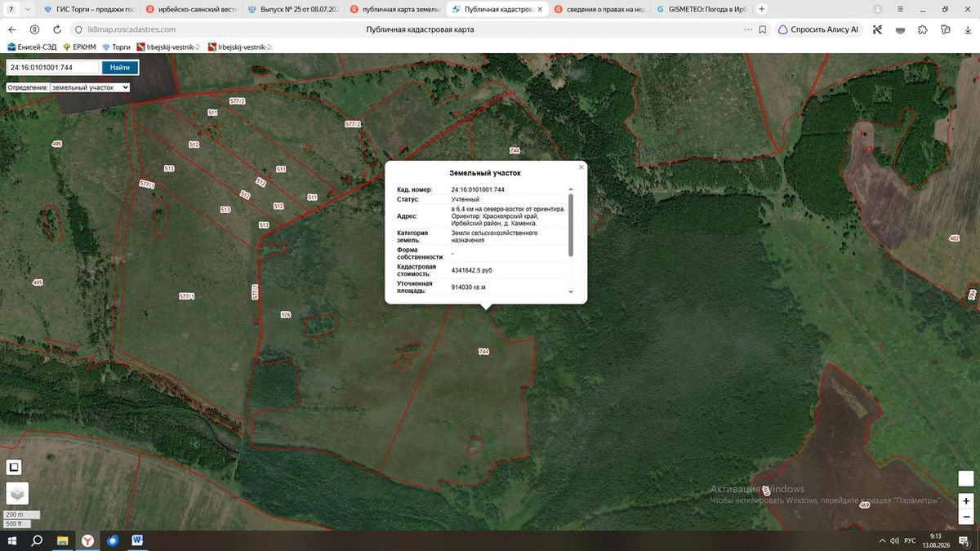Zoom in on the map

(x=966, y=500)
